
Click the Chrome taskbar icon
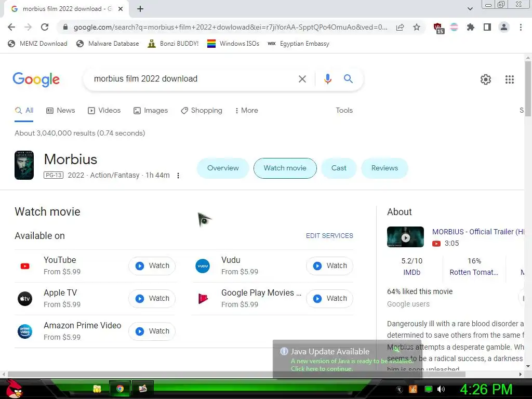click(120, 389)
